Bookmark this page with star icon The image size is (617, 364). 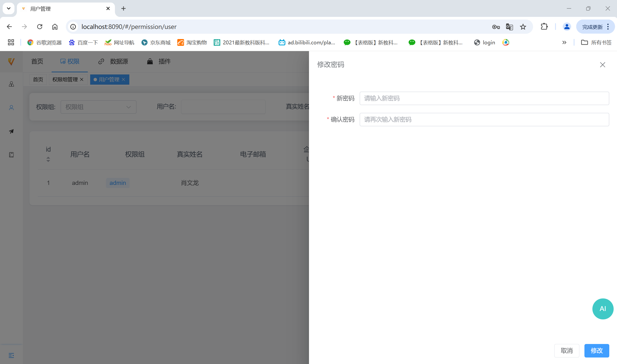coord(523,27)
